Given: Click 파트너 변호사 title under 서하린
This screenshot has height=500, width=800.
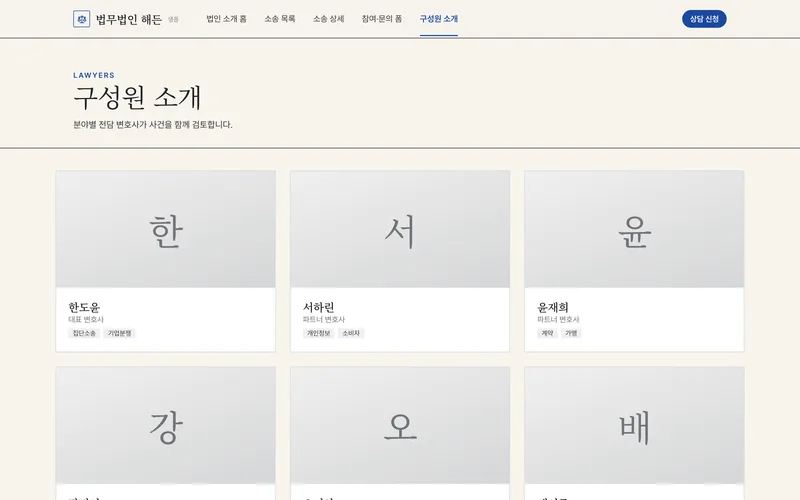Looking at the screenshot, I should (323, 319).
